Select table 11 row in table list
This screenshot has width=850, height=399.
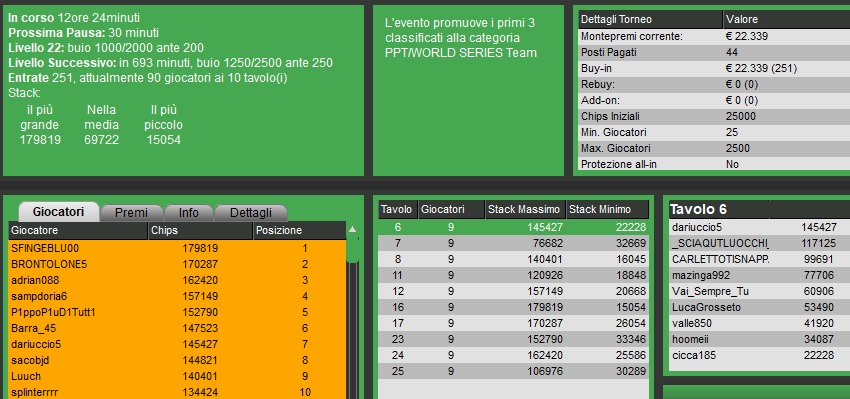point(513,275)
